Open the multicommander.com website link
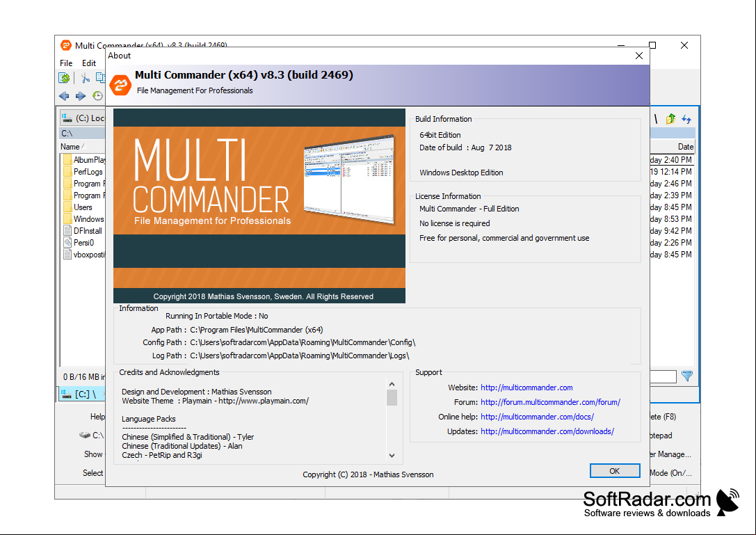 pyautogui.click(x=526, y=388)
